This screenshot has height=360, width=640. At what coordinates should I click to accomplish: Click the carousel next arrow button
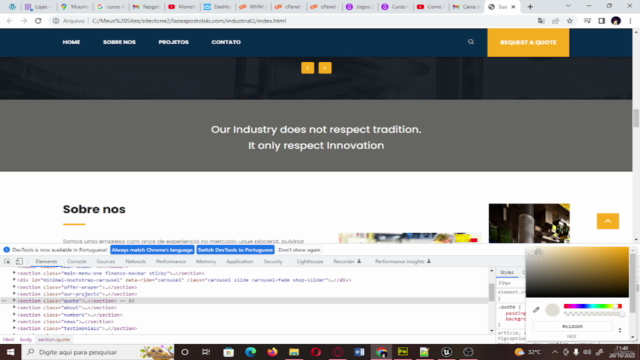(325, 68)
